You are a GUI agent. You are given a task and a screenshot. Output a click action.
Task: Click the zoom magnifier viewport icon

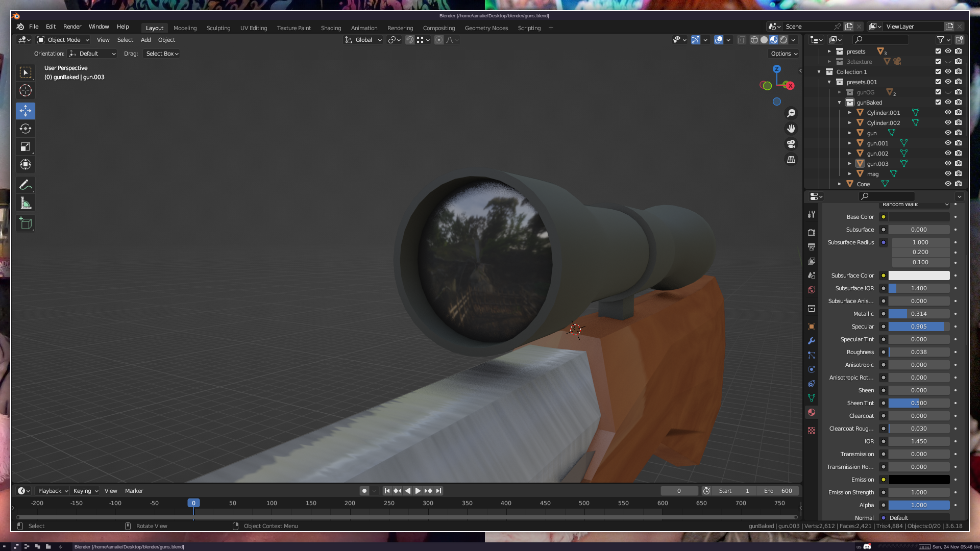791,113
